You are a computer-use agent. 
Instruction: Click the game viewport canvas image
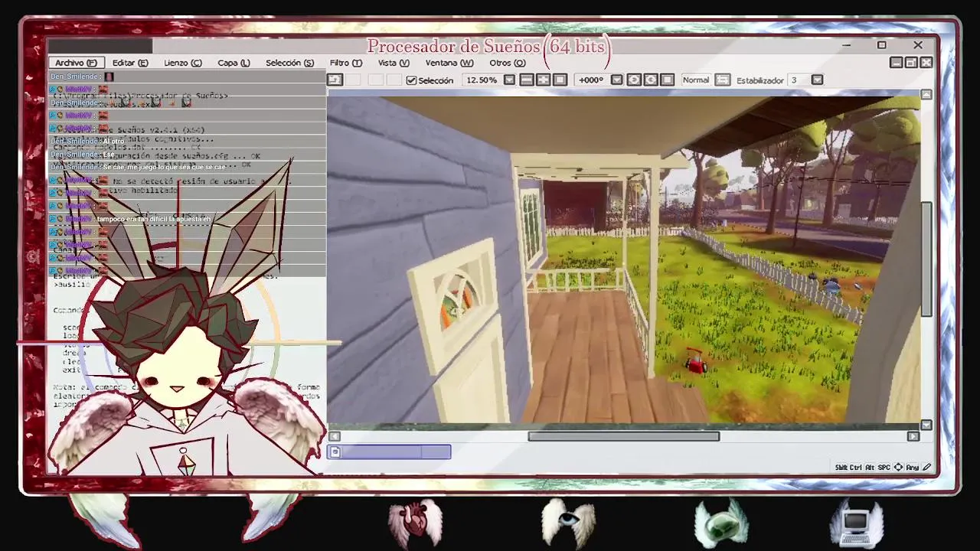[x=623, y=259]
